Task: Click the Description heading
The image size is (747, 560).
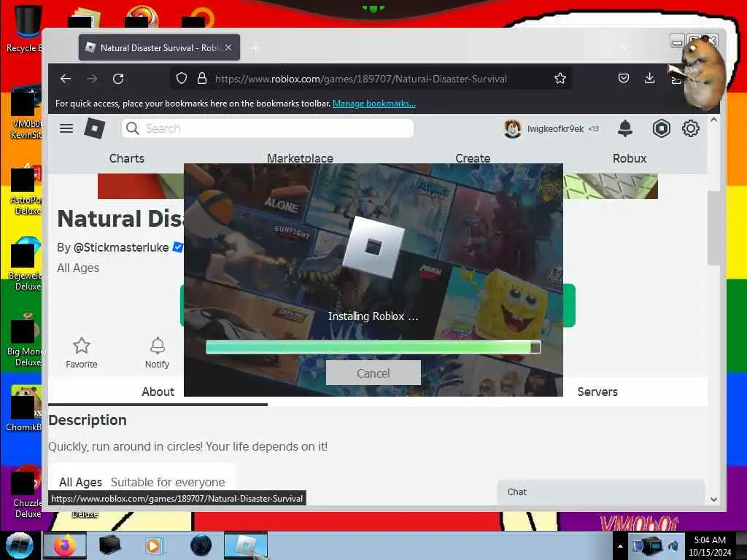Action: pyautogui.click(x=88, y=420)
